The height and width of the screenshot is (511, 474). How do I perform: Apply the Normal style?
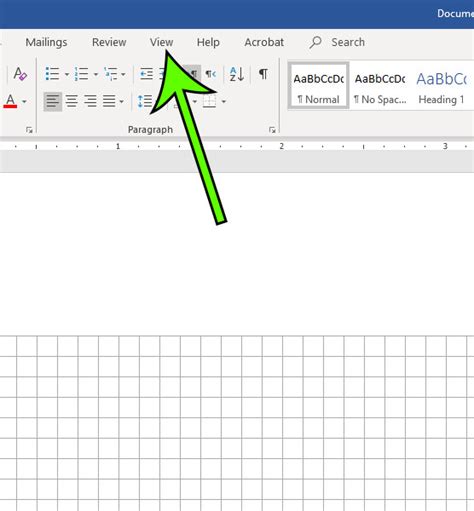tap(318, 86)
